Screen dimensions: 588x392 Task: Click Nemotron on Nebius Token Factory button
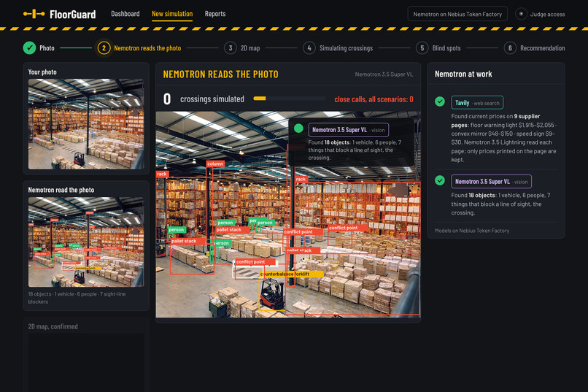(457, 14)
